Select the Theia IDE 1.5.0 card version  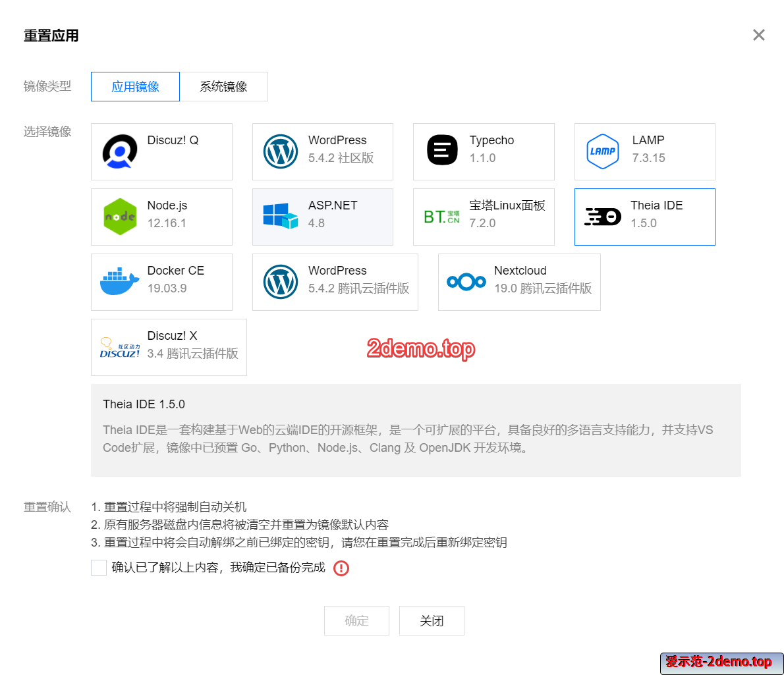coord(644,223)
